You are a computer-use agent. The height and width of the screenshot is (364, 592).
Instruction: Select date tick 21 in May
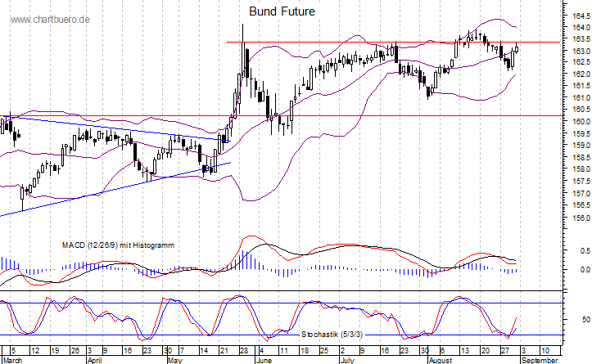(224, 351)
